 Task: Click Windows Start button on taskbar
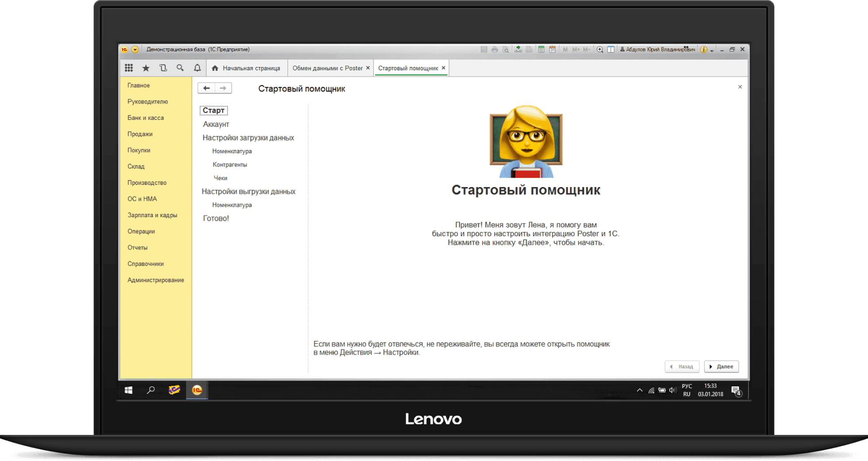pyautogui.click(x=129, y=390)
